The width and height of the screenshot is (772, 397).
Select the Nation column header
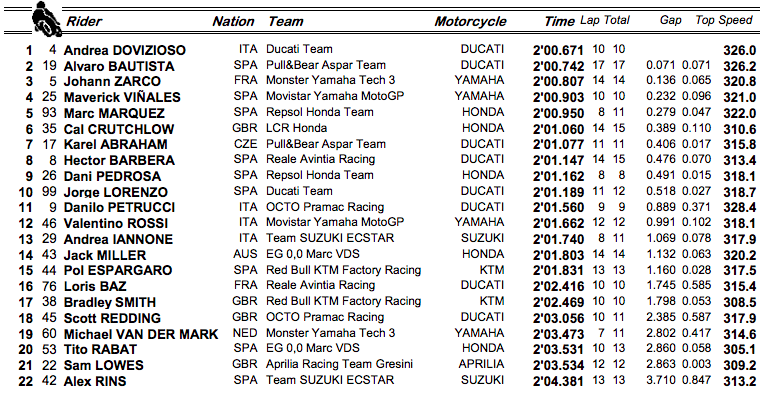coord(233,22)
